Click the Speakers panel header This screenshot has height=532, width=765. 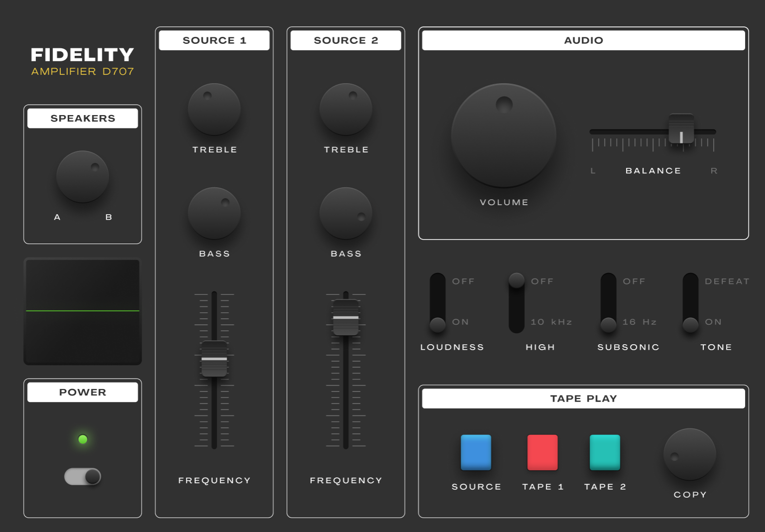coord(83,119)
